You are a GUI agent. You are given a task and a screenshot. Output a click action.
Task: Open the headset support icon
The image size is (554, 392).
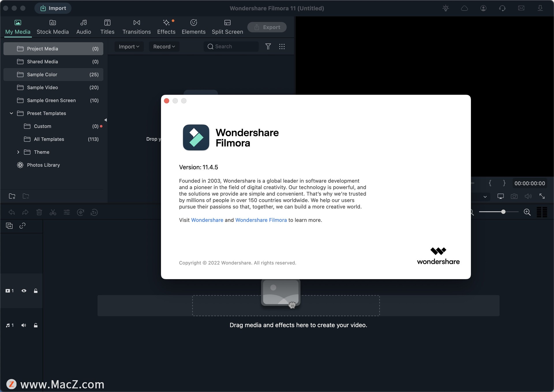pos(502,8)
